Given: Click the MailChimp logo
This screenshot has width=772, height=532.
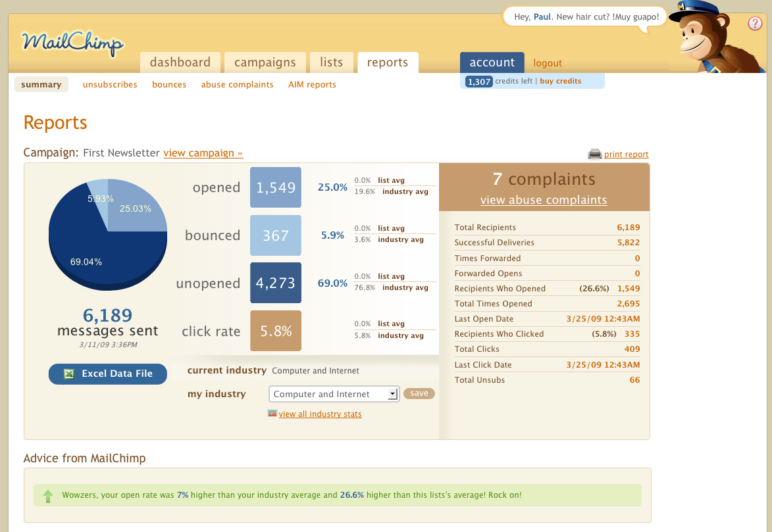Looking at the screenshot, I should tap(72, 43).
